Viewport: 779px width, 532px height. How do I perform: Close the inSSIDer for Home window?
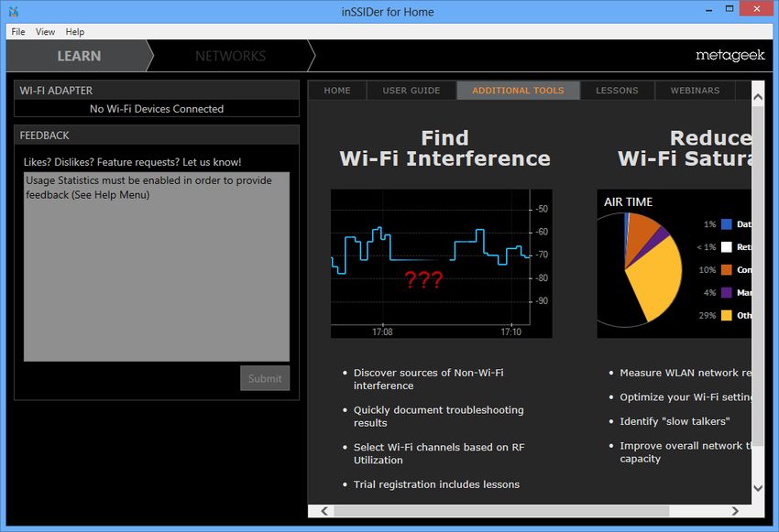point(756,8)
